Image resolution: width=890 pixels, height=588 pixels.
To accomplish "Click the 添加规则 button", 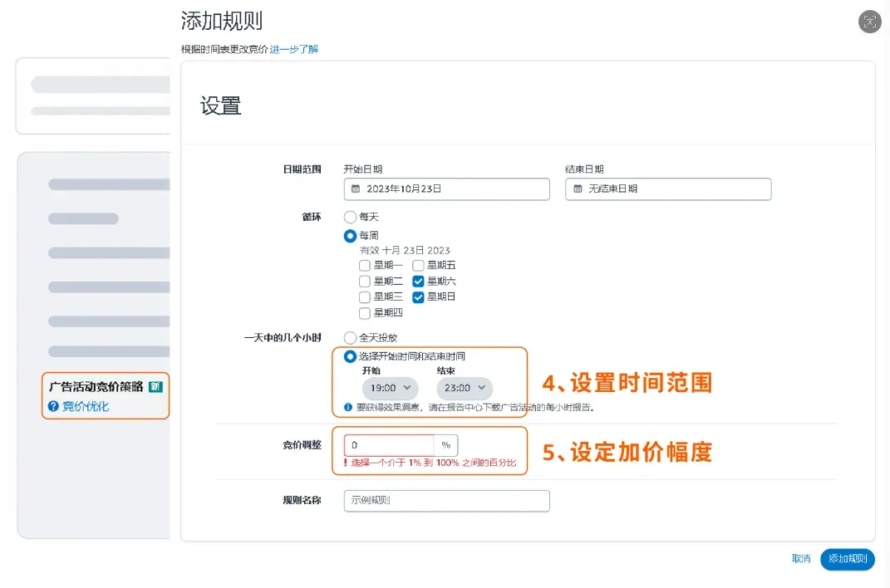I will [848, 559].
